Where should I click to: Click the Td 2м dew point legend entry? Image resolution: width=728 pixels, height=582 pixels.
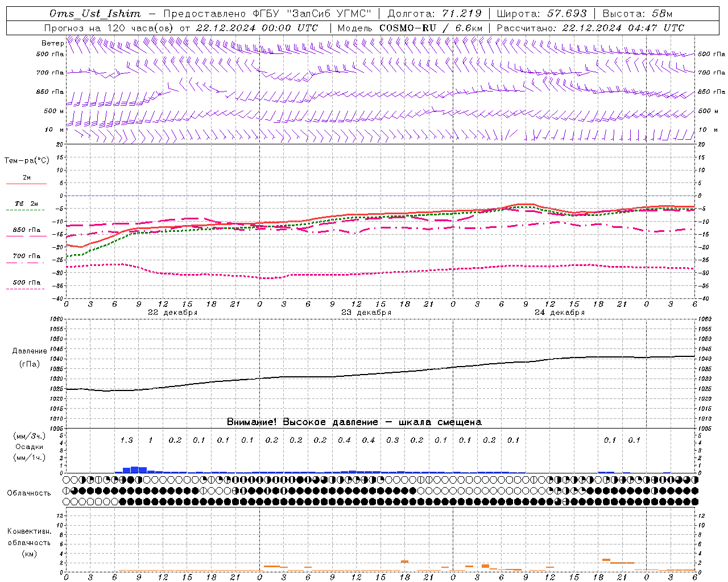point(27,203)
